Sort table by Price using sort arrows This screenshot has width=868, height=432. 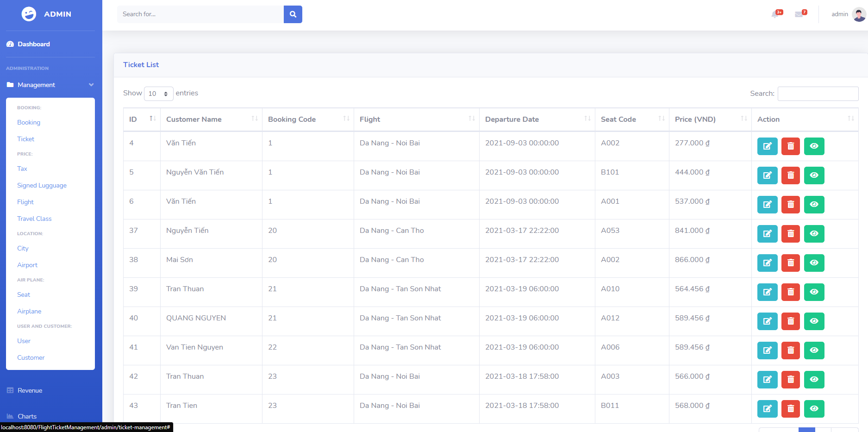click(744, 119)
